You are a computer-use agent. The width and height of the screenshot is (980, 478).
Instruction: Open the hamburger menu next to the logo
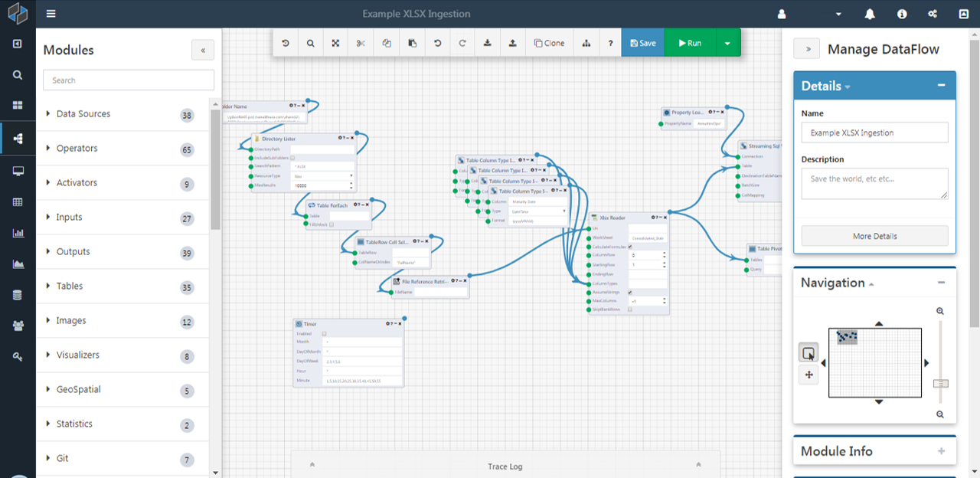coord(51,13)
